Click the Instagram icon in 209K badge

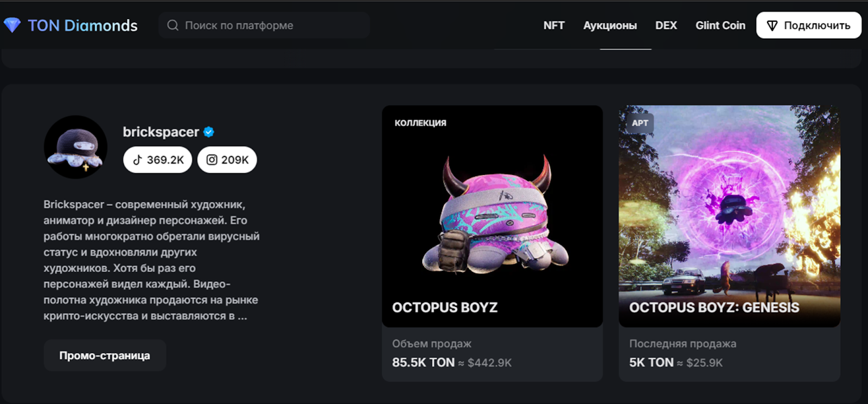point(212,160)
